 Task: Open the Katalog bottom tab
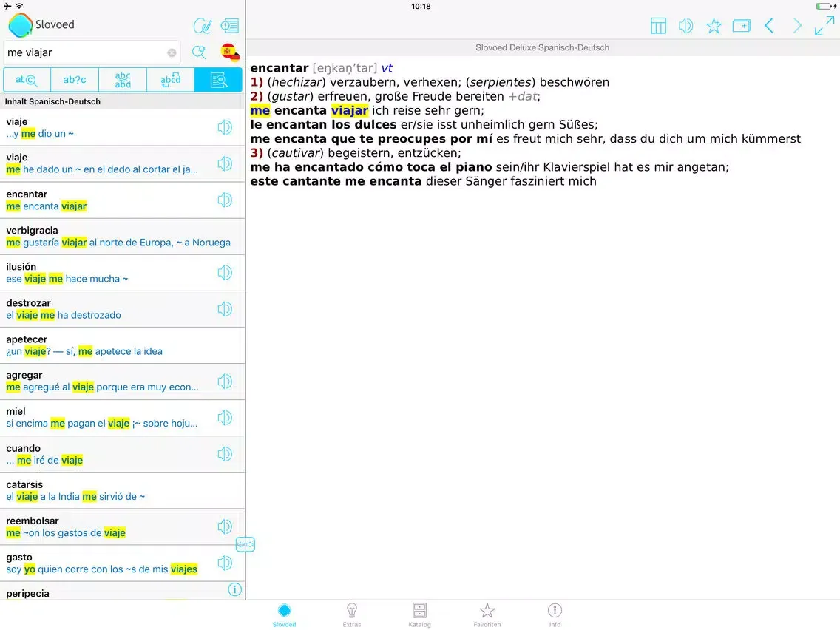pyautogui.click(x=419, y=615)
